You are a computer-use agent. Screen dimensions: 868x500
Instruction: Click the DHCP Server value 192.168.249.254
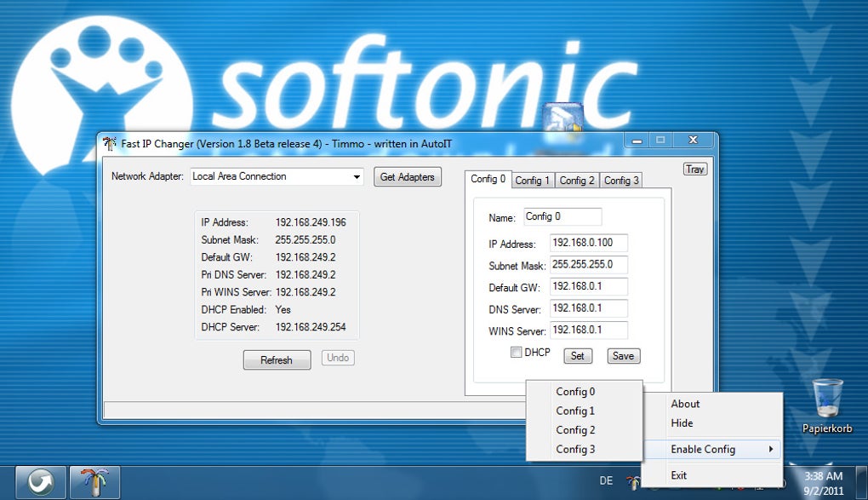pos(311,327)
